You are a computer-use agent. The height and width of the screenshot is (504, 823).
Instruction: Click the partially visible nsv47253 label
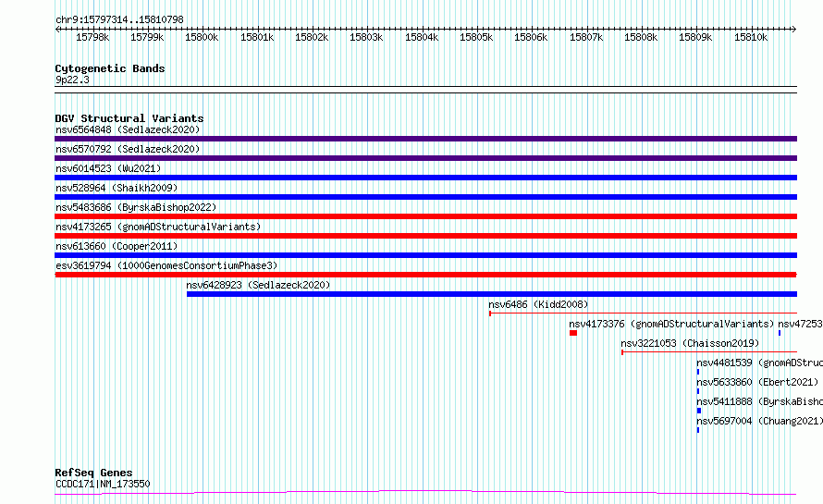(800, 324)
